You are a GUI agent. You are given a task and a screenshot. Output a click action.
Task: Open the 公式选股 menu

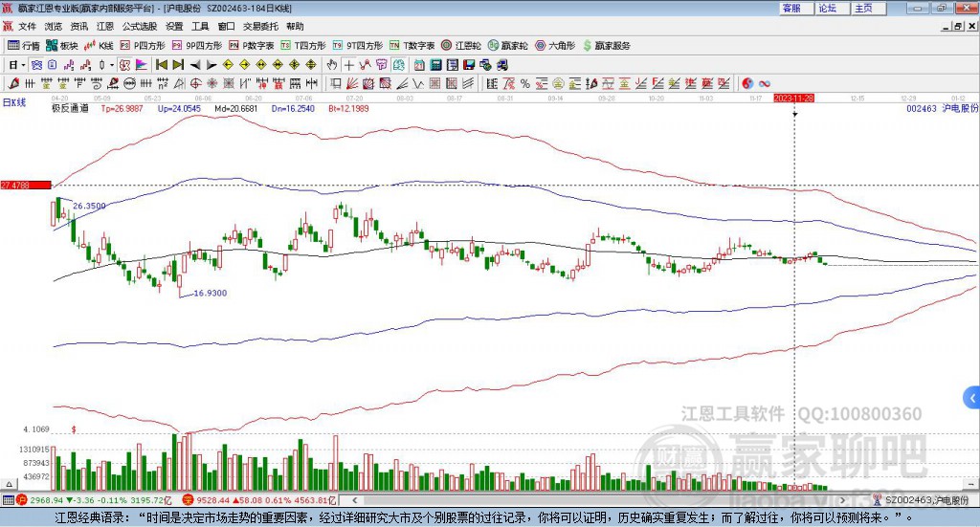(140, 26)
